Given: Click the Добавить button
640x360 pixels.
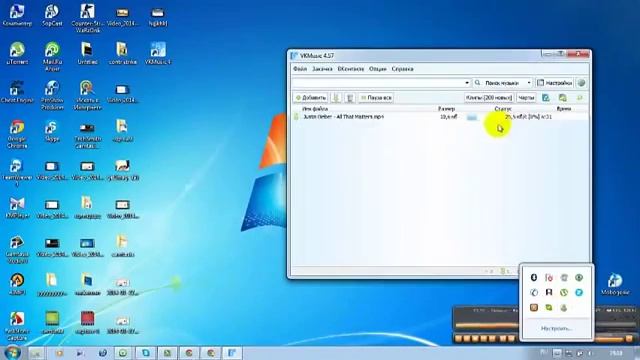Looking at the screenshot, I should (311, 98).
